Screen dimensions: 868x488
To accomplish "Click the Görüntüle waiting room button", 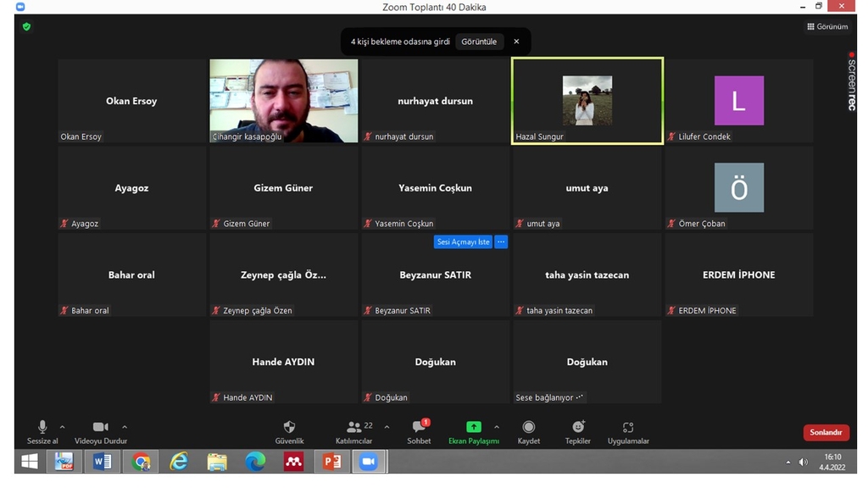I will 479,42.
